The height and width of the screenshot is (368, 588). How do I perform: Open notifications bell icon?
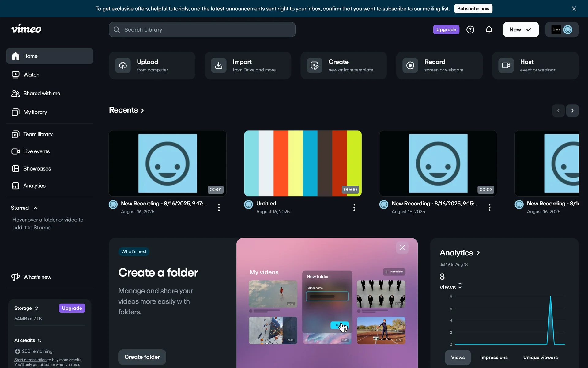coord(489,29)
